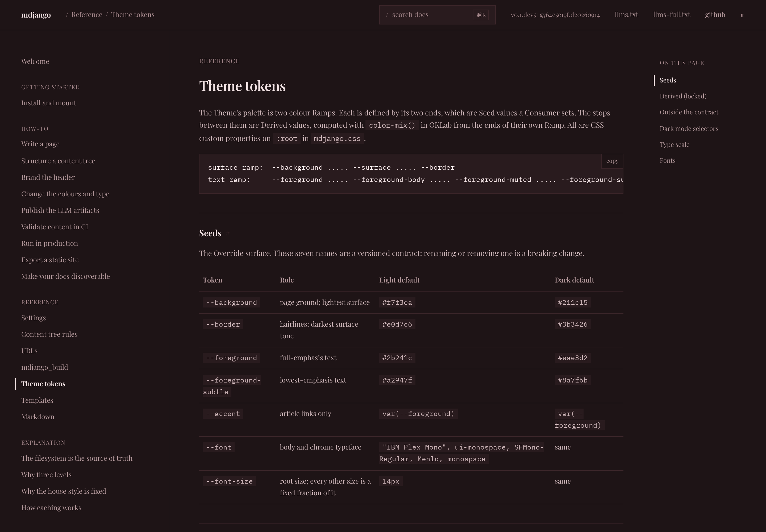Go to the Reference breadcrumb

click(87, 15)
